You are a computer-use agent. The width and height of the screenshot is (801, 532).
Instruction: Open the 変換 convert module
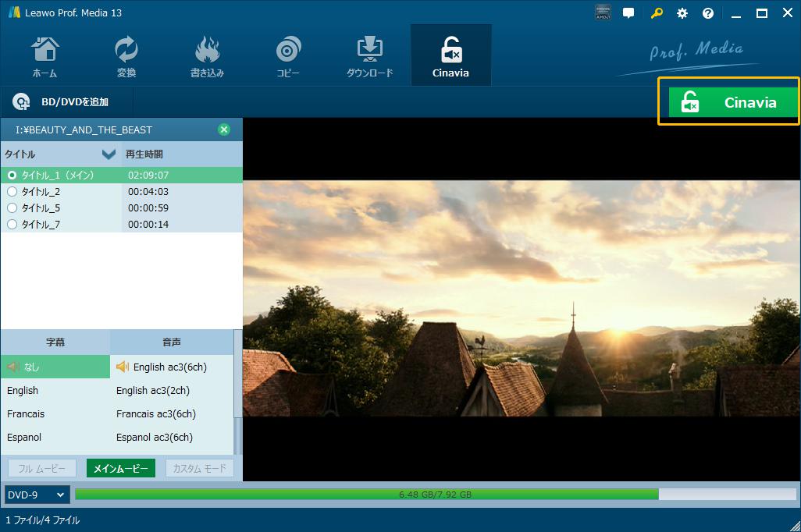pyautogui.click(x=126, y=57)
